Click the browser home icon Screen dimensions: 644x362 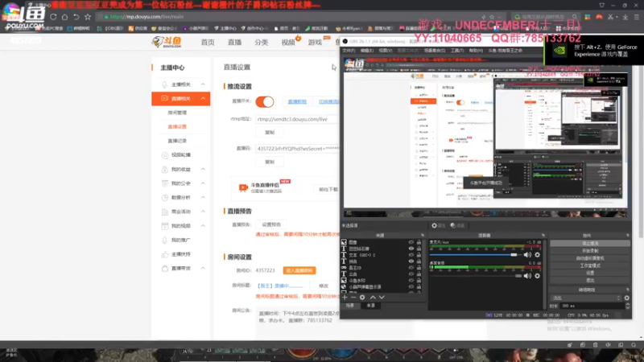point(65,17)
